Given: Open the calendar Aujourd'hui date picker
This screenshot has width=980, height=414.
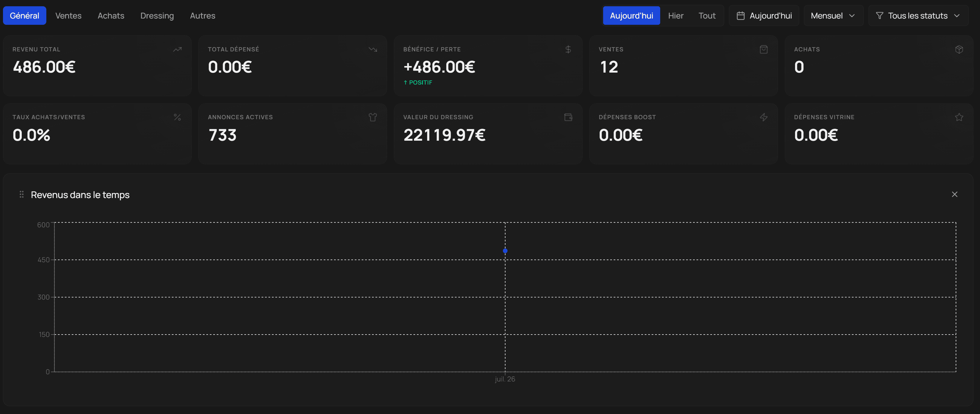Looking at the screenshot, I should point(764,16).
